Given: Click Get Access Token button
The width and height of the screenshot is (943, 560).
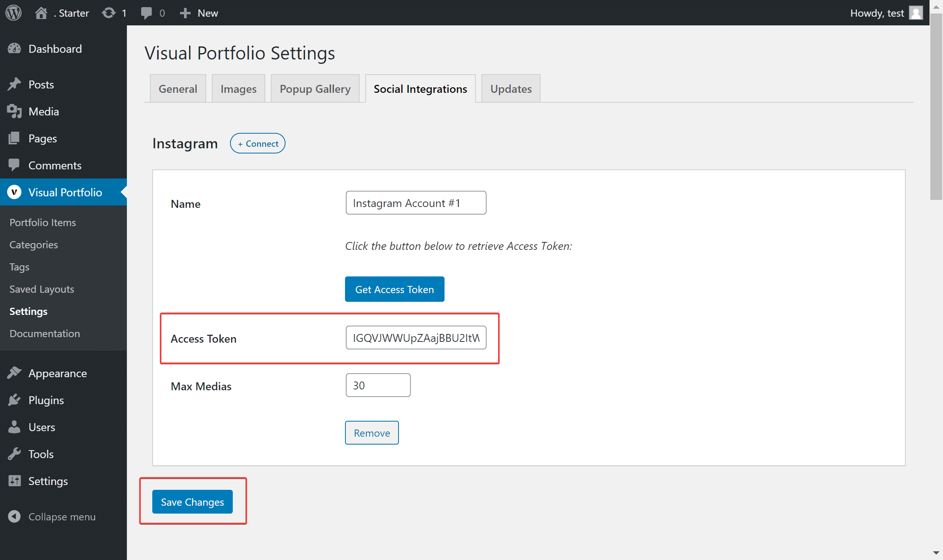Looking at the screenshot, I should coord(395,289).
